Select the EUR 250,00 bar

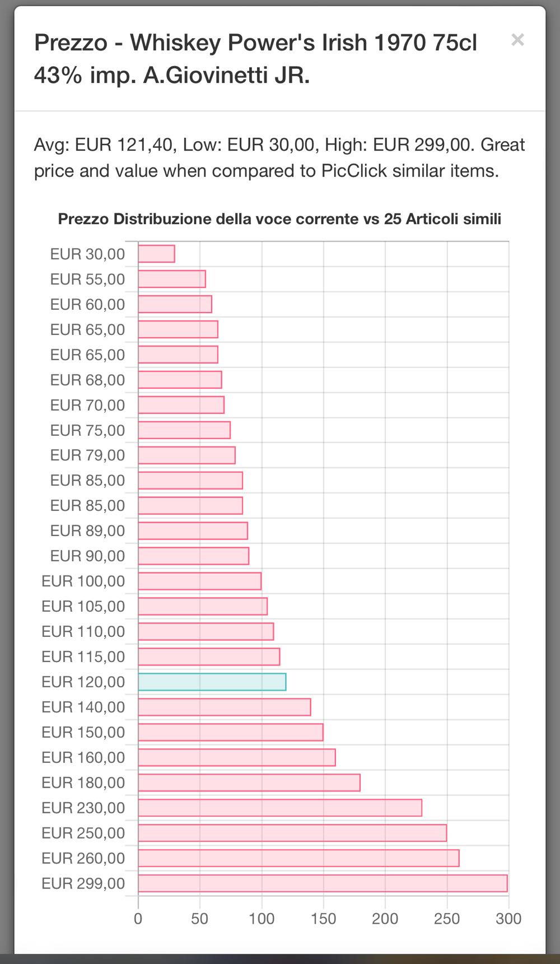(292, 833)
